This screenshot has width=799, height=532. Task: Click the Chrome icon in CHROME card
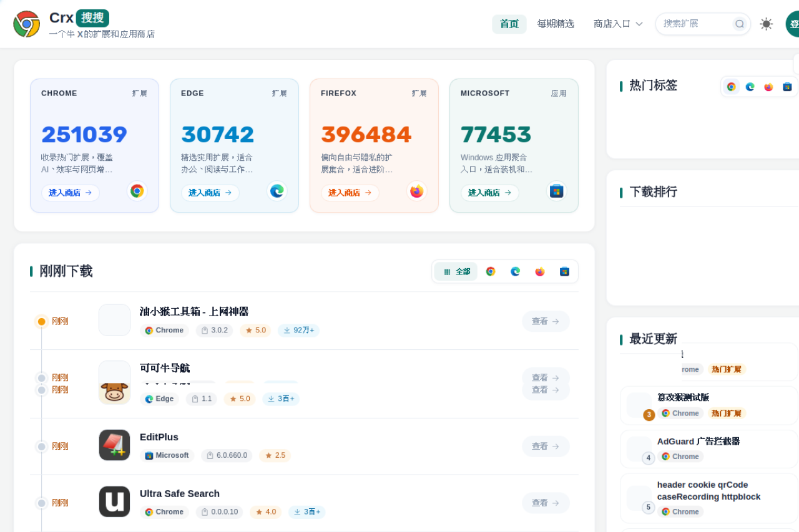(x=137, y=191)
